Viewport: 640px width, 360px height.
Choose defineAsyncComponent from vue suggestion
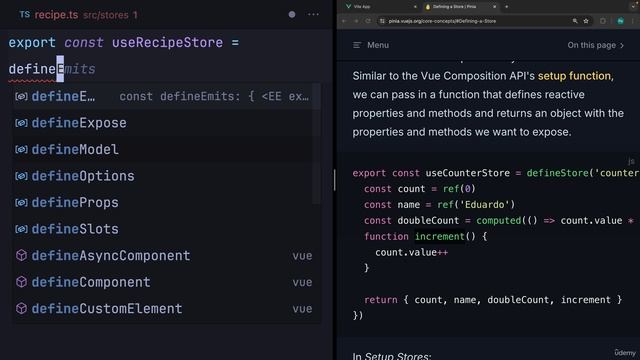pos(167,256)
